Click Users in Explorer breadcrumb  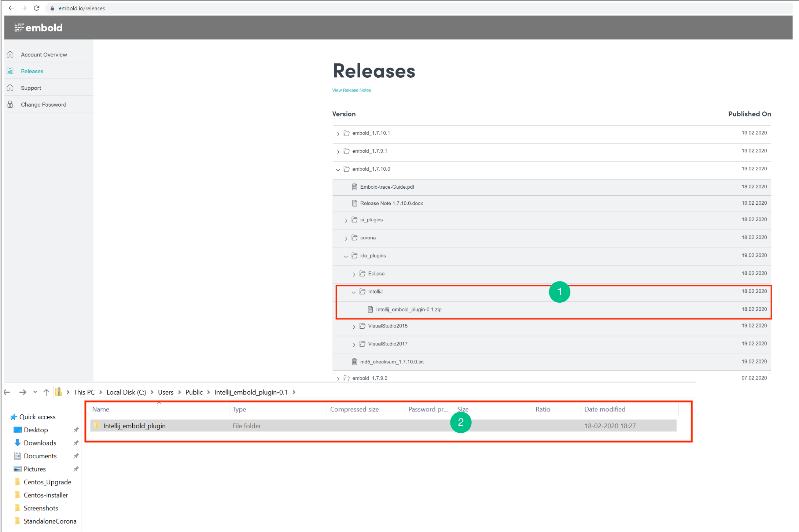click(x=166, y=392)
